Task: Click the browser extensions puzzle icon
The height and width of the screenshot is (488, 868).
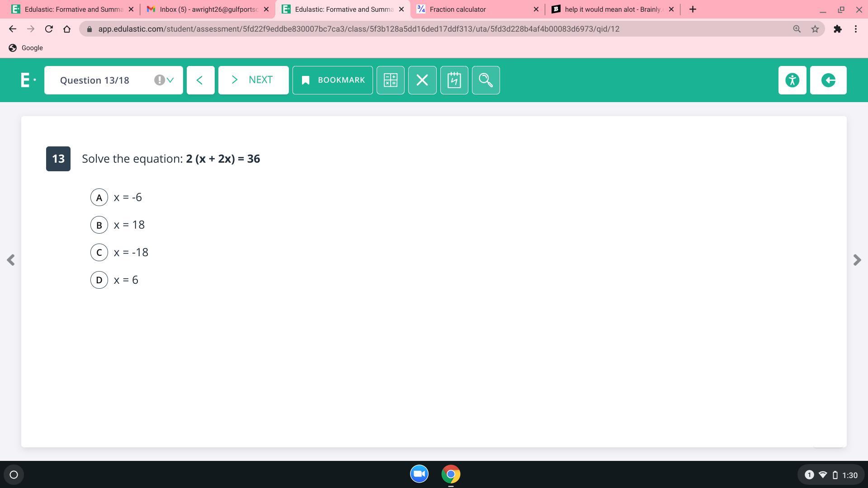Action: tap(837, 29)
